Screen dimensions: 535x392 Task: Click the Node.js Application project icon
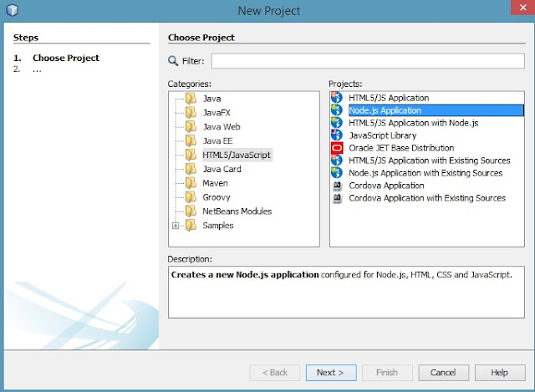pos(337,110)
